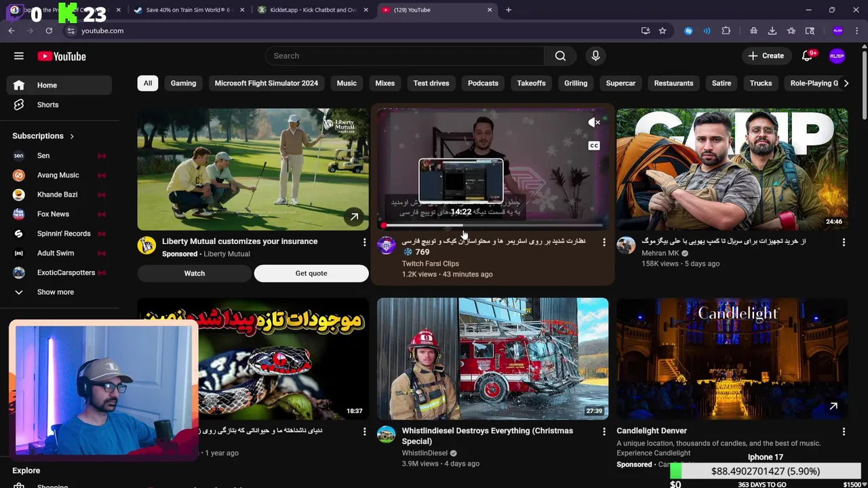868x488 pixels.
Task: Click the magnifier search button
Action: (x=560, y=56)
